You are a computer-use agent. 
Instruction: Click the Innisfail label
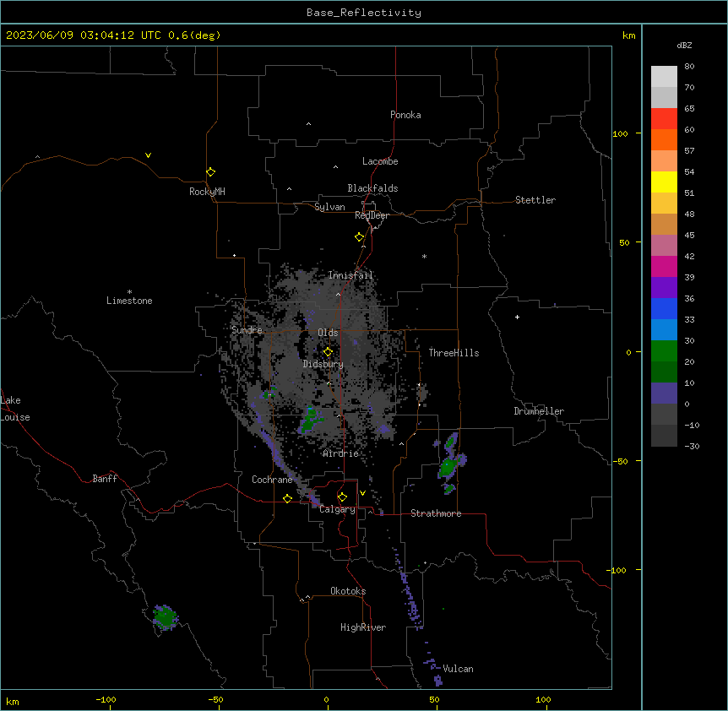(350, 275)
